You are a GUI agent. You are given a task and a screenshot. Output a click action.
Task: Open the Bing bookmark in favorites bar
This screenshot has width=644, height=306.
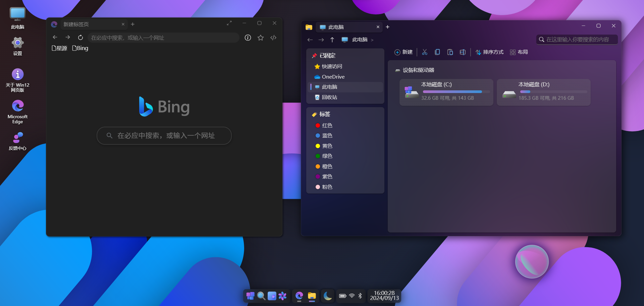coord(80,48)
